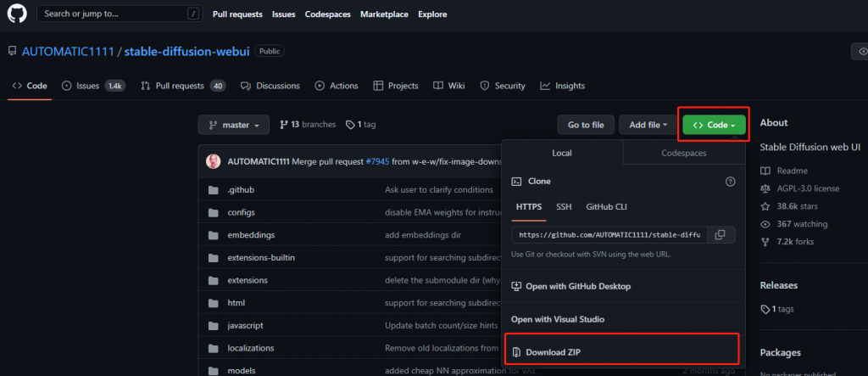Switch to Codespaces tab in clone popup
Screen dimensions: 868x376
[684, 153]
